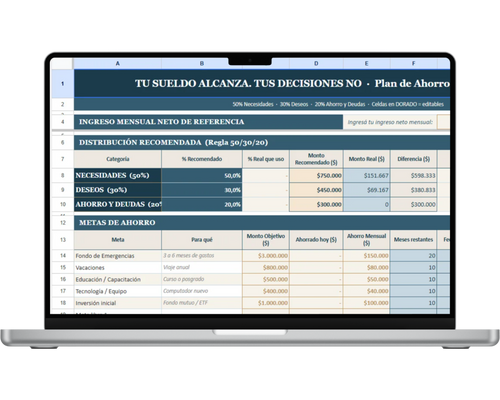Click the Meses restantes cell showing 20
500x400 pixels.
click(x=413, y=256)
